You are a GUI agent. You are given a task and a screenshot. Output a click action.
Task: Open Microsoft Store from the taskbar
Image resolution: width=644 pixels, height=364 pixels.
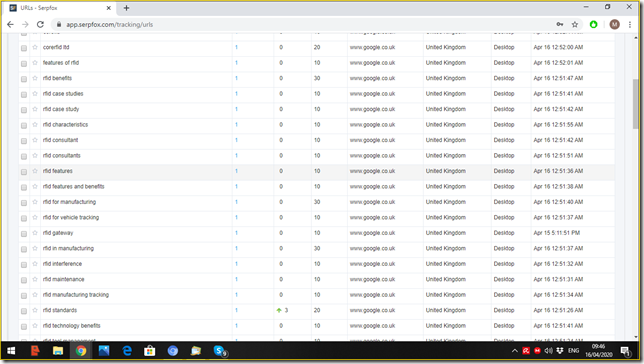click(x=150, y=351)
